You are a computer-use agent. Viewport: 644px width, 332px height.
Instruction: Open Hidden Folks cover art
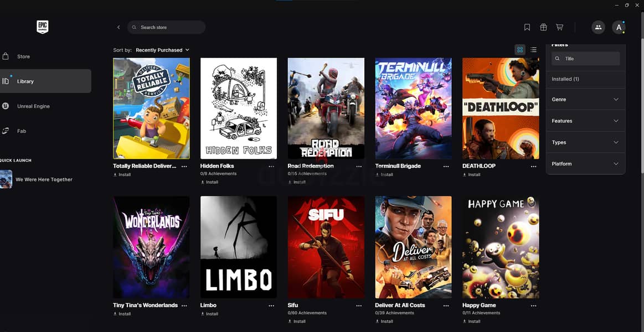coord(239,108)
